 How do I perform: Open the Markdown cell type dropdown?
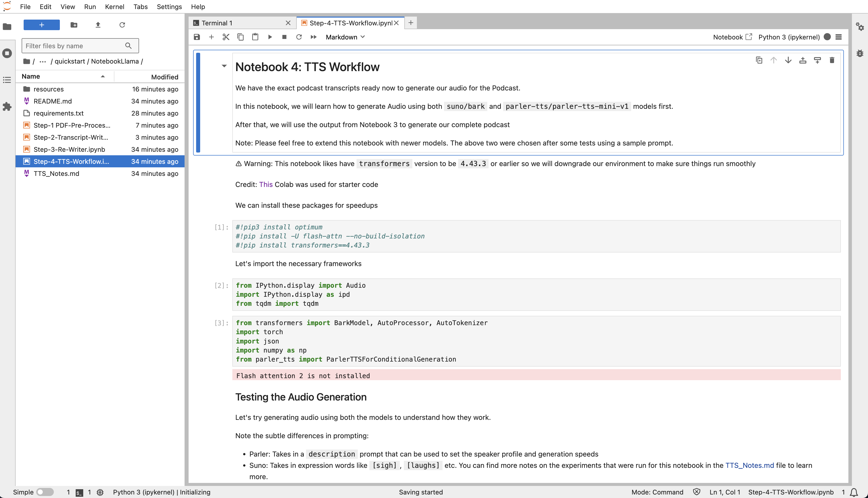pos(345,37)
